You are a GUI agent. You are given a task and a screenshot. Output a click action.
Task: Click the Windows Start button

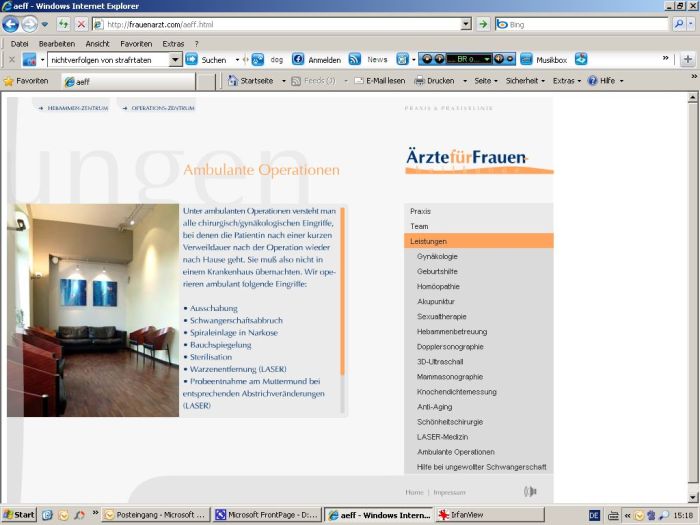19,515
